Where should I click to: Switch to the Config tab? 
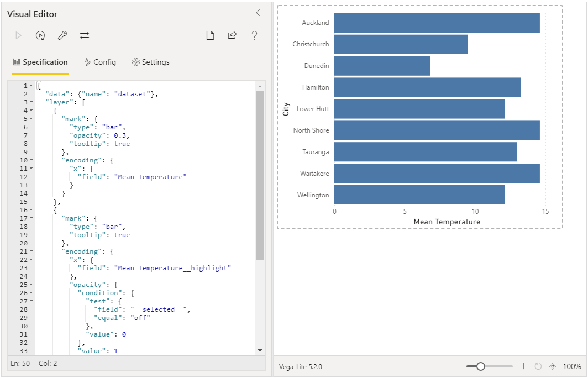tap(100, 62)
